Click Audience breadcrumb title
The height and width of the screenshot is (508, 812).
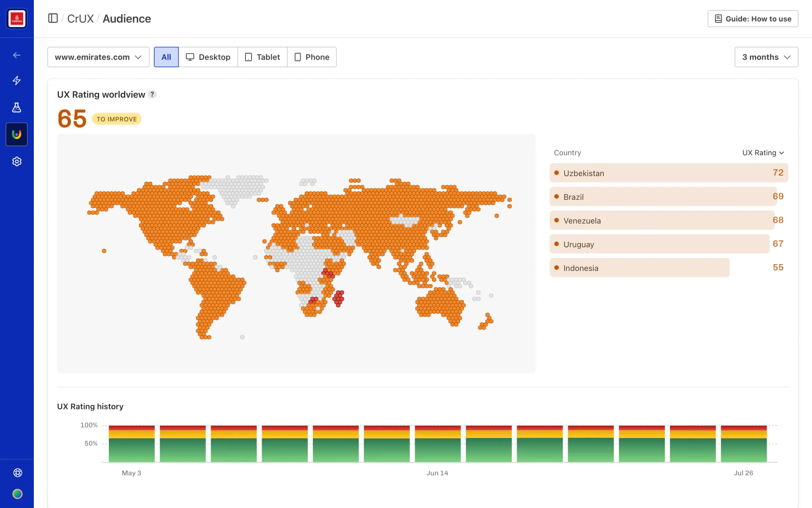pos(127,19)
